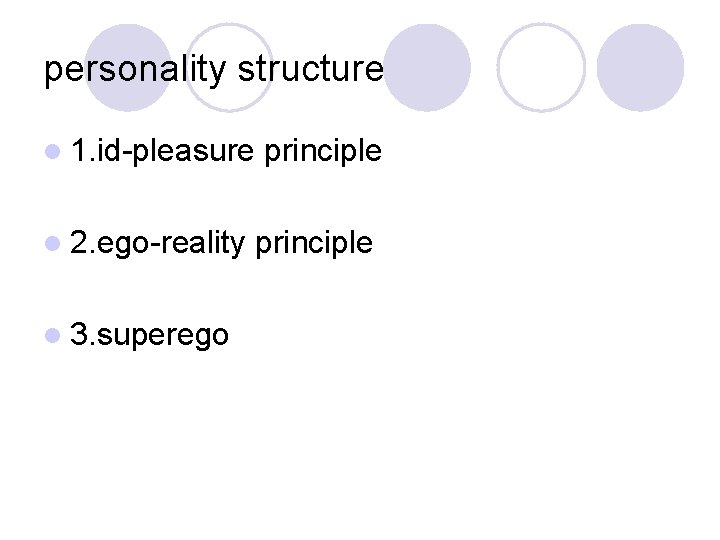Image resolution: width=720 pixels, height=540 pixels.
Task: Click the second outlined circle near top right
Action: click(x=541, y=67)
